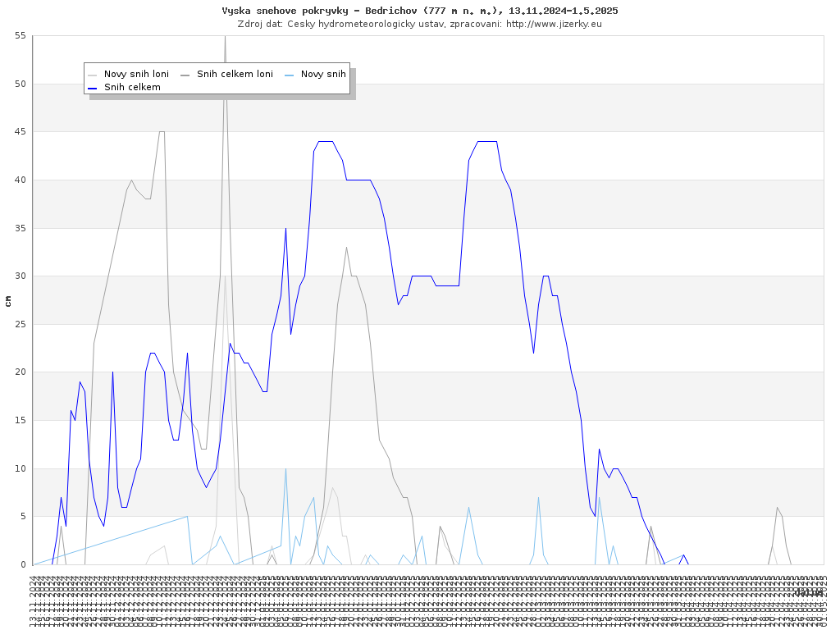Viewport: 840px width, 630px height.
Task: Click the "cm" y-axis unit label
Action: [x=8, y=300]
